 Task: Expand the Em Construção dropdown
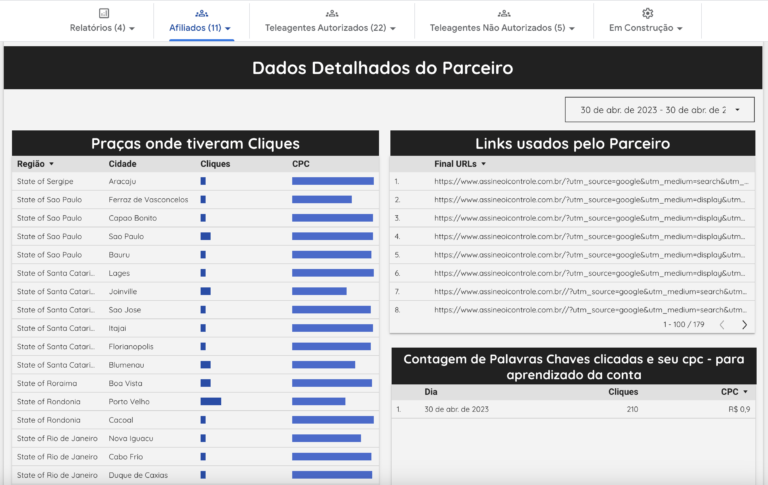pos(647,28)
